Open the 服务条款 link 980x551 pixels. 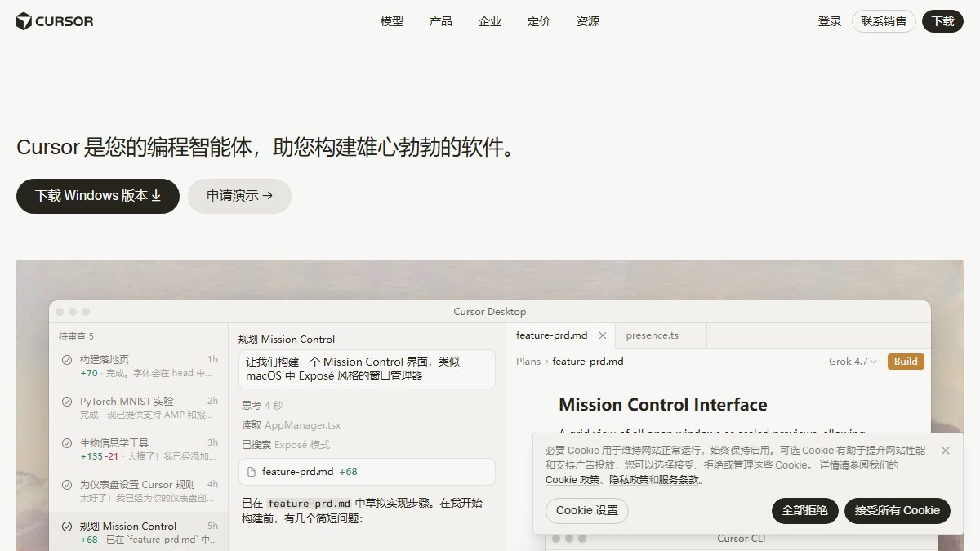pyautogui.click(x=679, y=480)
